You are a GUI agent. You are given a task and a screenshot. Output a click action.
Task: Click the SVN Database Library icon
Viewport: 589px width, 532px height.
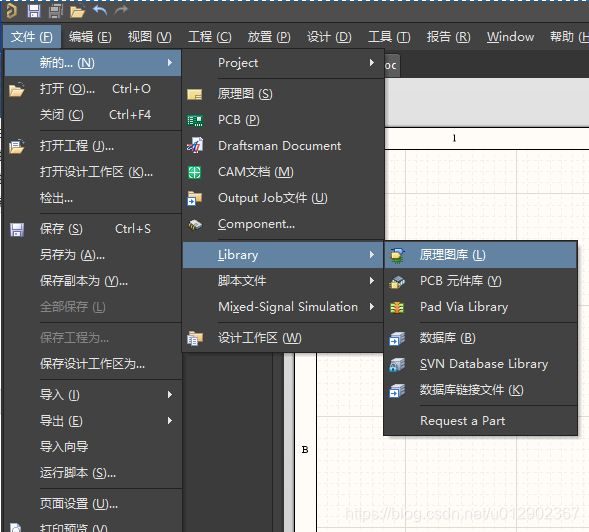click(397, 364)
